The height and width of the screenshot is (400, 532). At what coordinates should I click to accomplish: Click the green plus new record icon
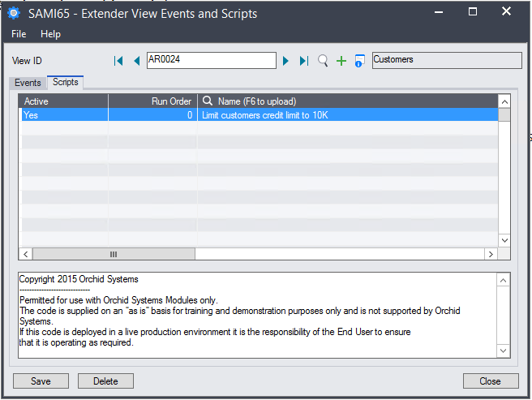click(x=341, y=61)
